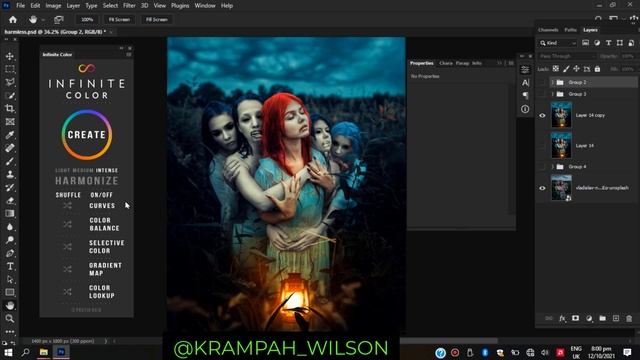Open Pass Through blend mode dropdown
This screenshot has width=640, height=360.
coord(567,56)
